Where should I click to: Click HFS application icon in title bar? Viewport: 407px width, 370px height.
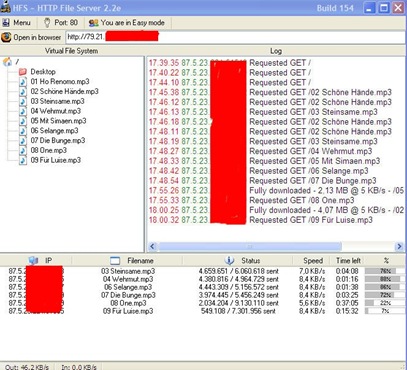(x=6, y=7)
